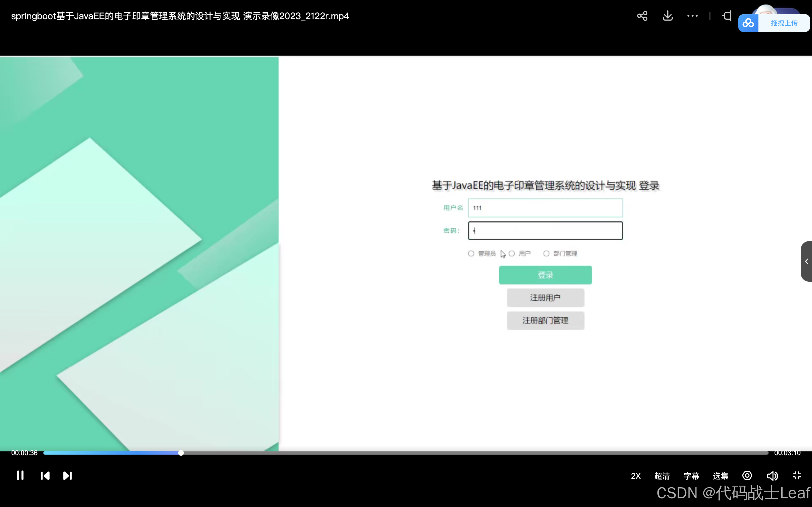The image size is (812, 507).
Task: Skip to the next video
Action: pos(67,475)
